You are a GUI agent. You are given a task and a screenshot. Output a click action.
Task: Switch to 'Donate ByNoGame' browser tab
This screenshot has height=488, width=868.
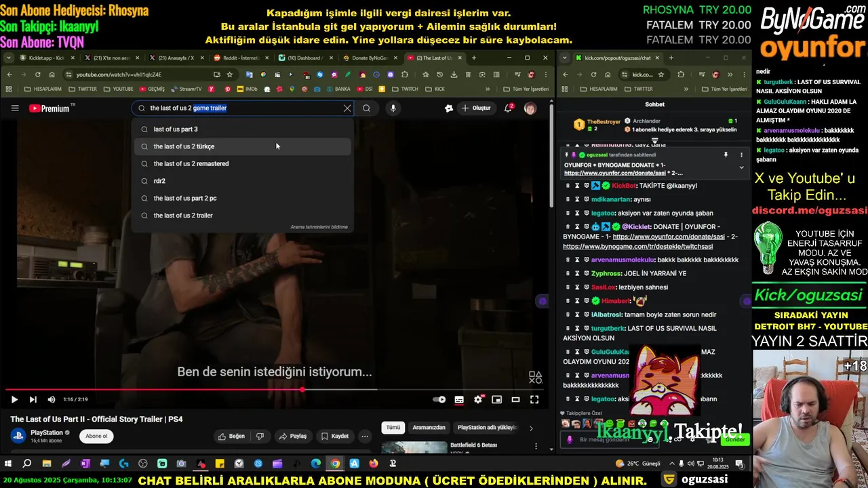(x=370, y=58)
